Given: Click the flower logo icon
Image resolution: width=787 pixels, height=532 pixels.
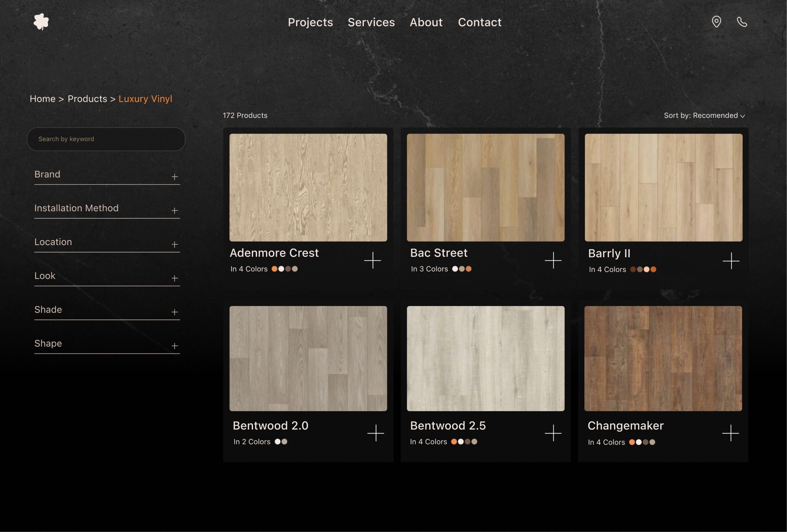Looking at the screenshot, I should 41,22.
